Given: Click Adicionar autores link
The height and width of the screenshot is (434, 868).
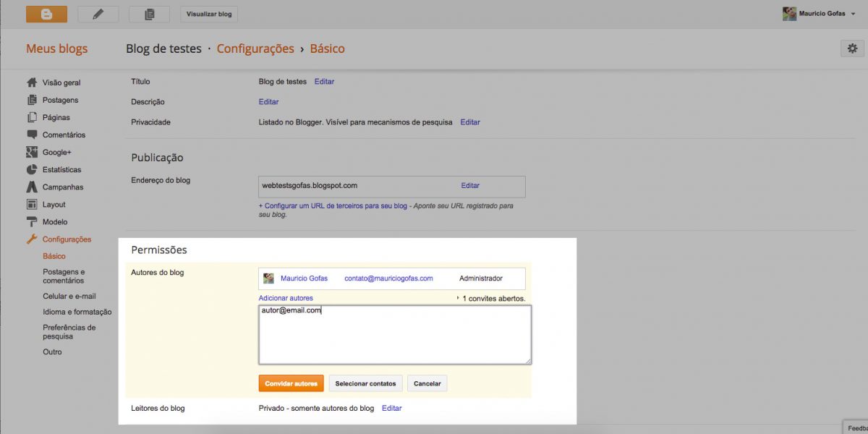Looking at the screenshot, I should [286, 298].
